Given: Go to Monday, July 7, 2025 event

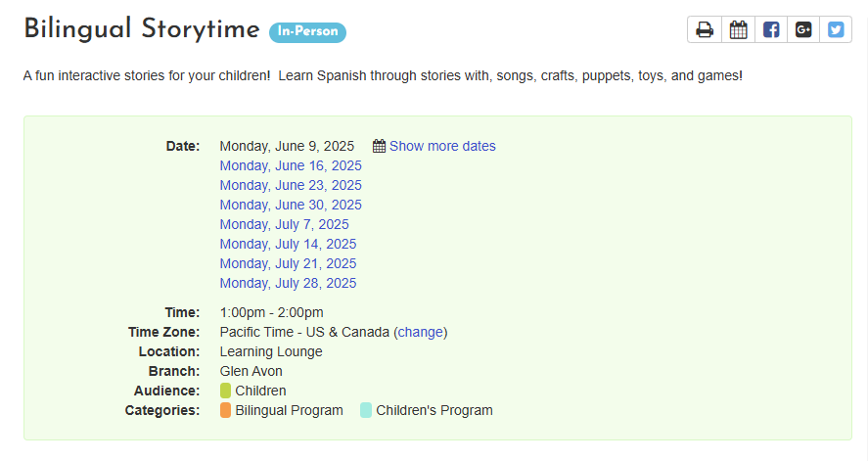Looking at the screenshot, I should [284, 224].
